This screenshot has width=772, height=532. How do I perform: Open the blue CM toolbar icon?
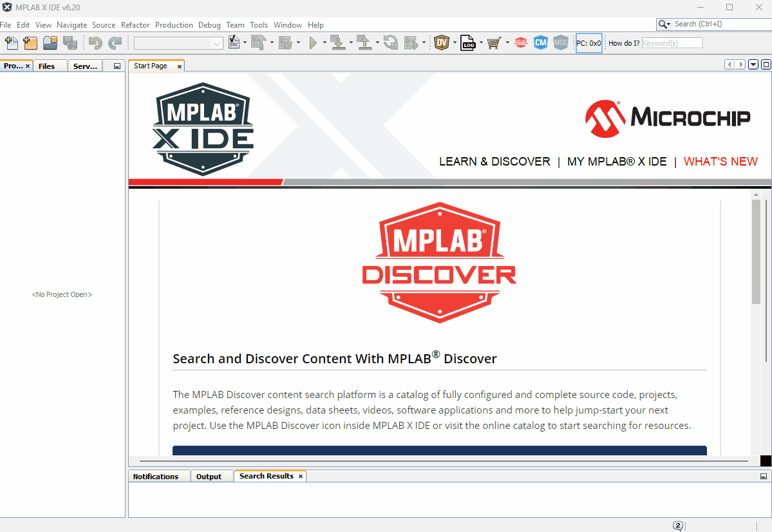click(541, 43)
